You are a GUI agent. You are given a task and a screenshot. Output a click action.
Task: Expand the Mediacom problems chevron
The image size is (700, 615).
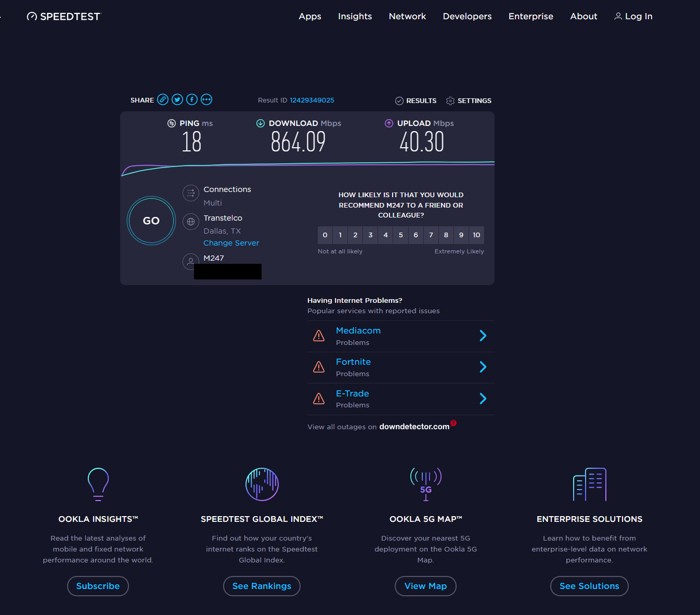[483, 336]
